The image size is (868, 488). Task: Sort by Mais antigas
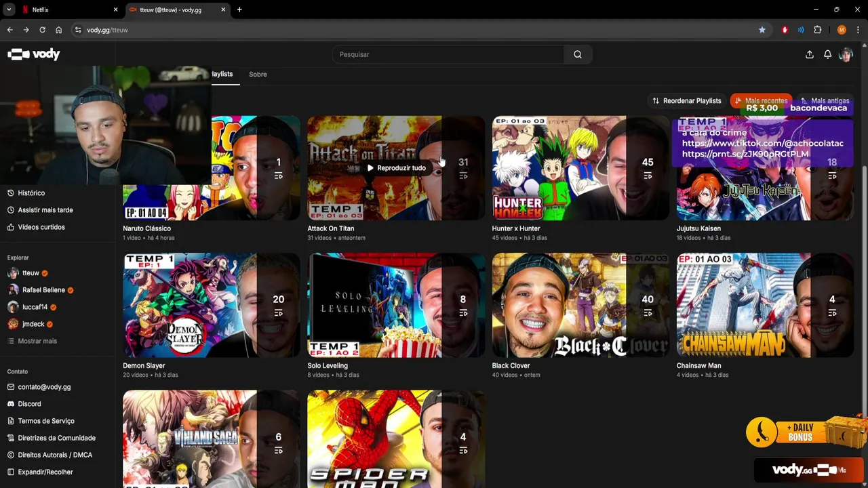825,101
